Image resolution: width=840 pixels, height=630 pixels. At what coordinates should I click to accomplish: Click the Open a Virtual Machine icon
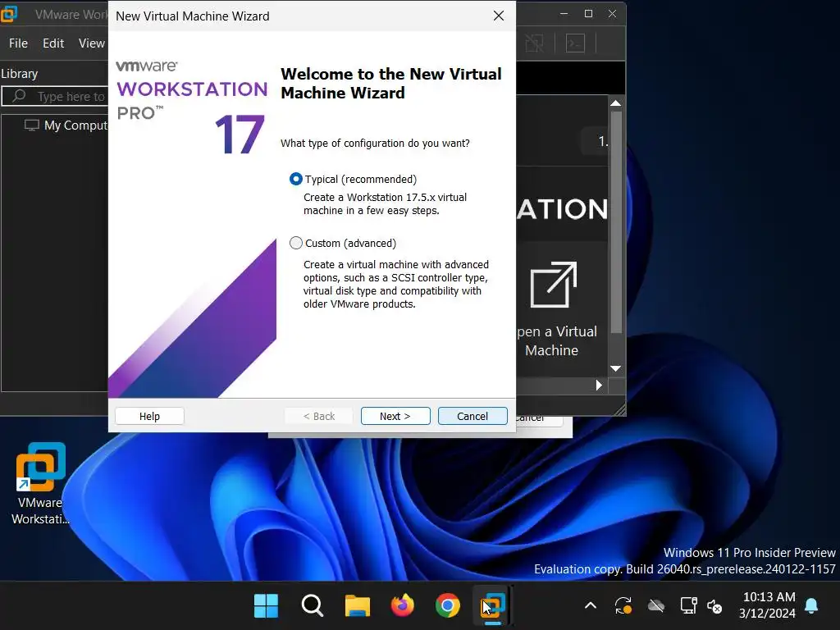click(554, 285)
